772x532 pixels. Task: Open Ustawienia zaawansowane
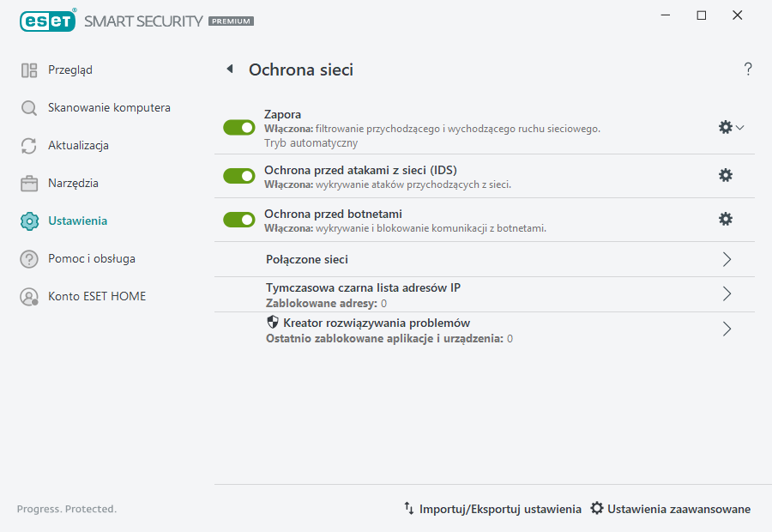678,509
